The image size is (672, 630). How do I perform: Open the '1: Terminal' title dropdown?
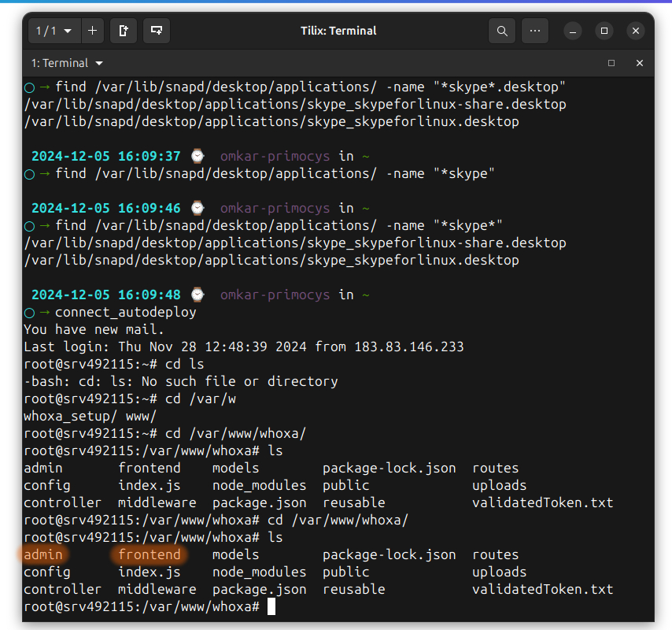click(x=67, y=63)
